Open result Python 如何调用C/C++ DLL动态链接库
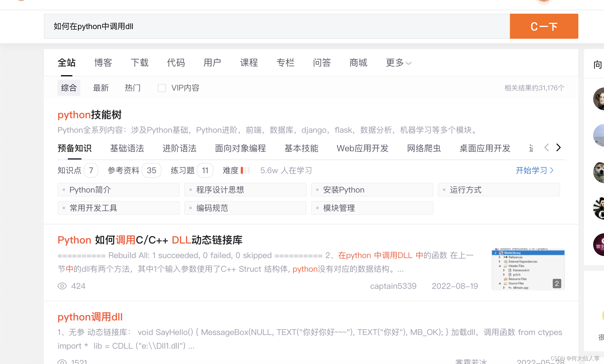This screenshot has height=364, width=604. [x=150, y=240]
